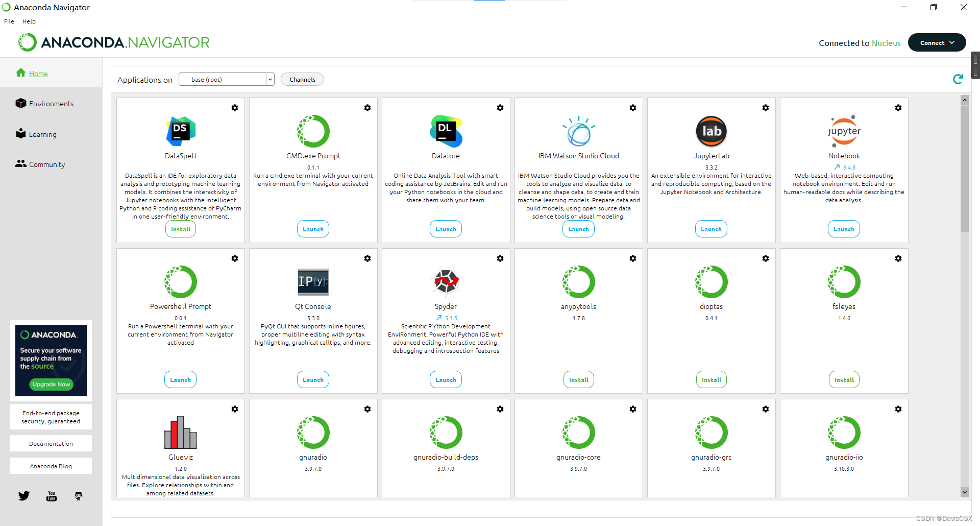Click the applications scrollbar up arrow
Image resolution: width=980 pixels, height=526 pixels.
coord(965,100)
